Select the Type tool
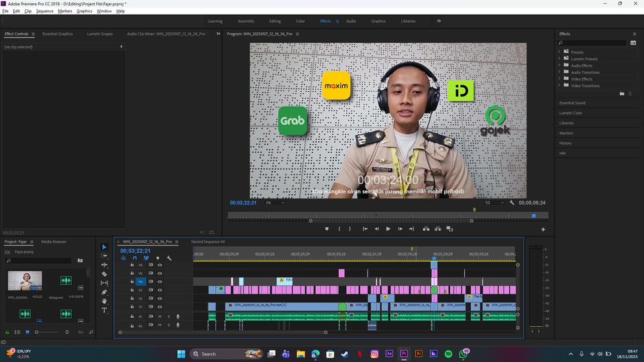 click(x=104, y=310)
